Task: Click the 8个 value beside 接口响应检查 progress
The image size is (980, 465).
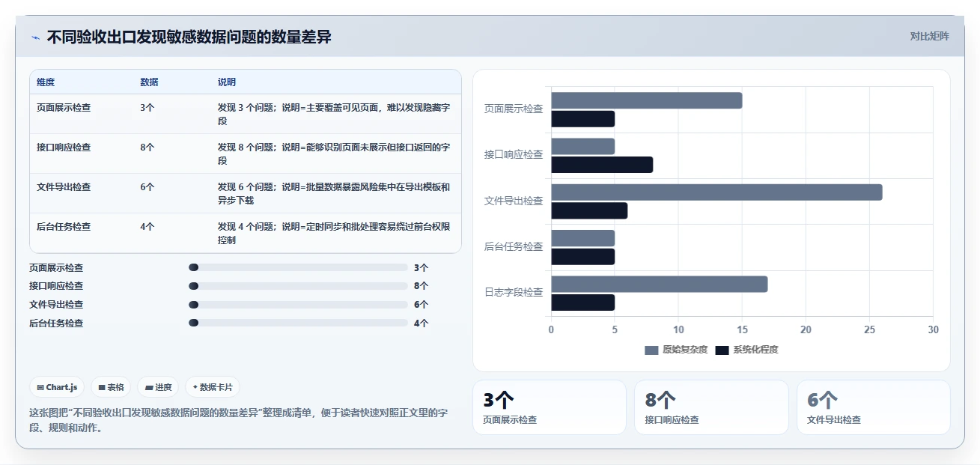Action: click(421, 286)
